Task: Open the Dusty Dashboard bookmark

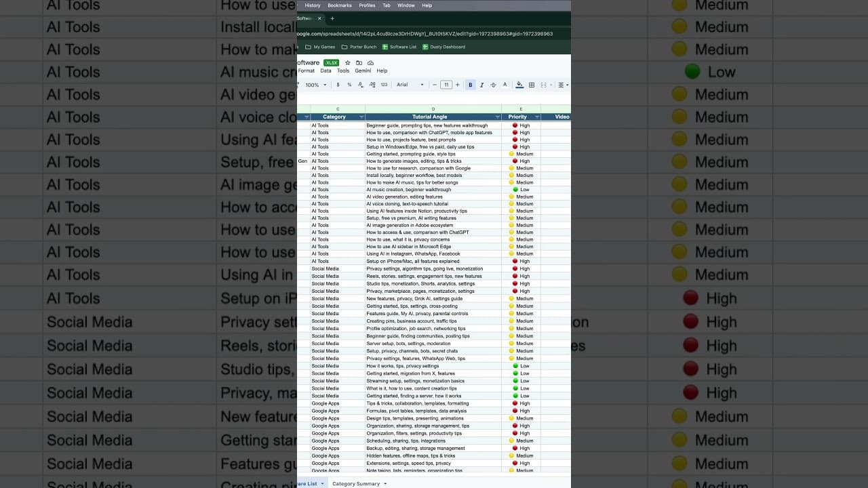Action: pyautogui.click(x=443, y=47)
